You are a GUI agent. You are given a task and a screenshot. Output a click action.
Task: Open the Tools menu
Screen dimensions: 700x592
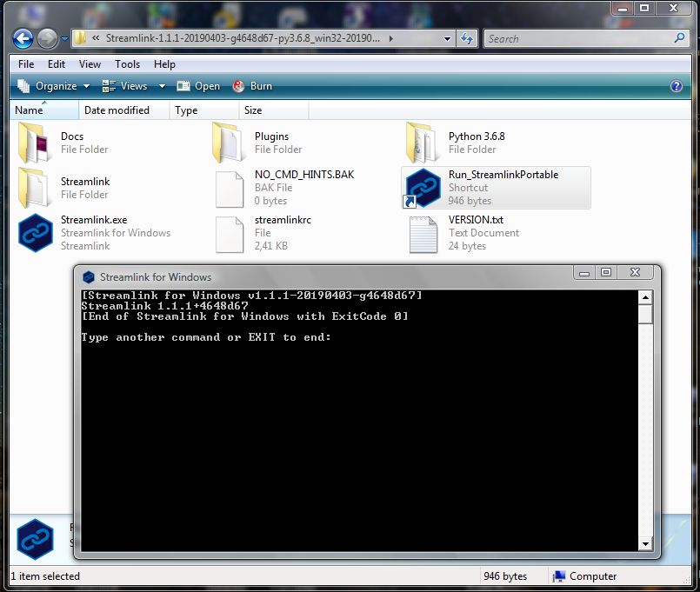(x=128, y=64)
